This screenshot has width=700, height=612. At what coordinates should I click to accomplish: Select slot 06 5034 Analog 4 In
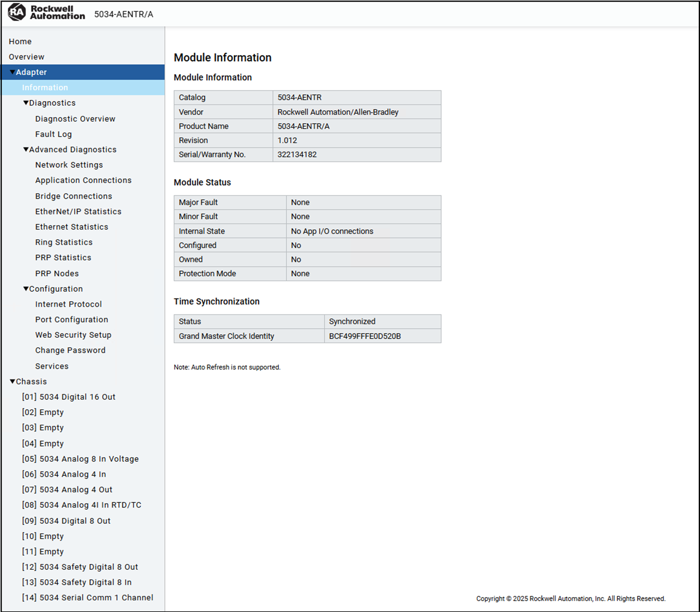click(x=64, y=474)
